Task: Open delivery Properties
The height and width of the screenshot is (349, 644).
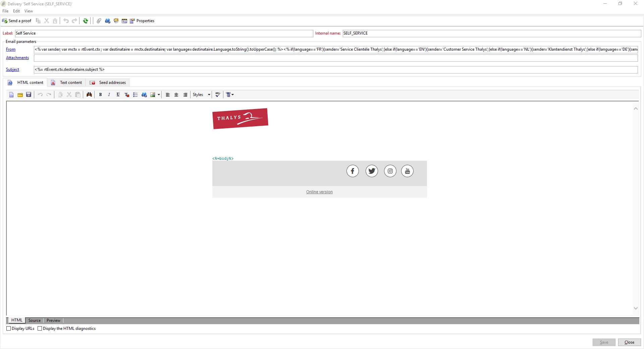Action: (x=142, y=21)
